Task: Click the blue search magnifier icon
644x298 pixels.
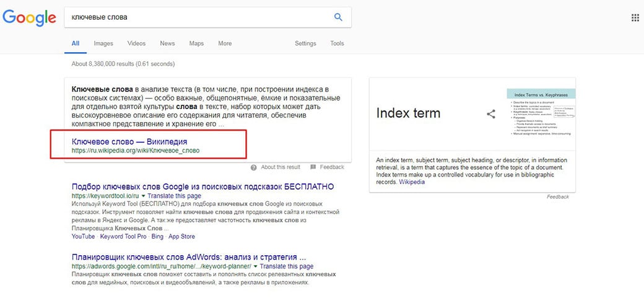Action: tap(338, 17)
